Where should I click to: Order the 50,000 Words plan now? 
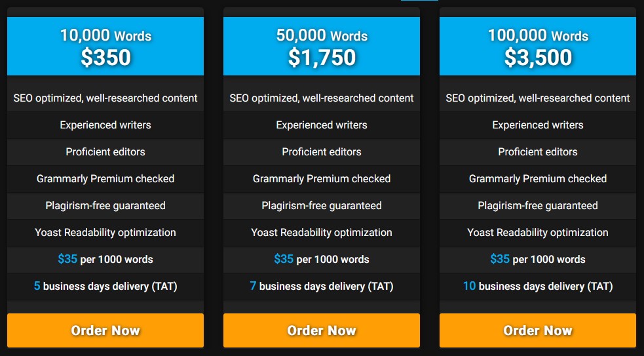(x=322, y=330)
